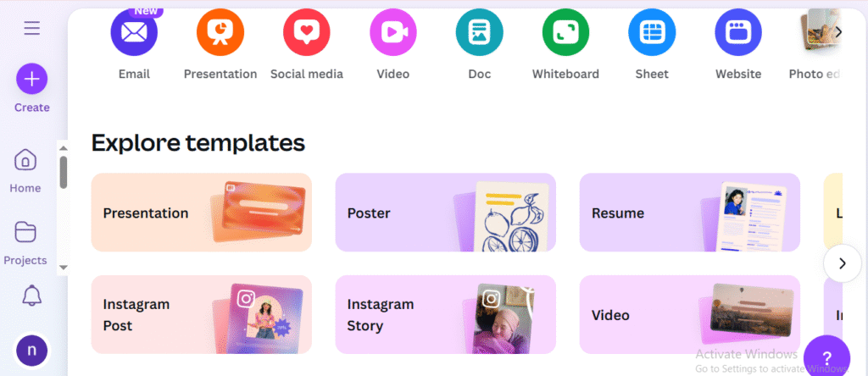
Task: Click the purple Create button
Action: point(32,80)
